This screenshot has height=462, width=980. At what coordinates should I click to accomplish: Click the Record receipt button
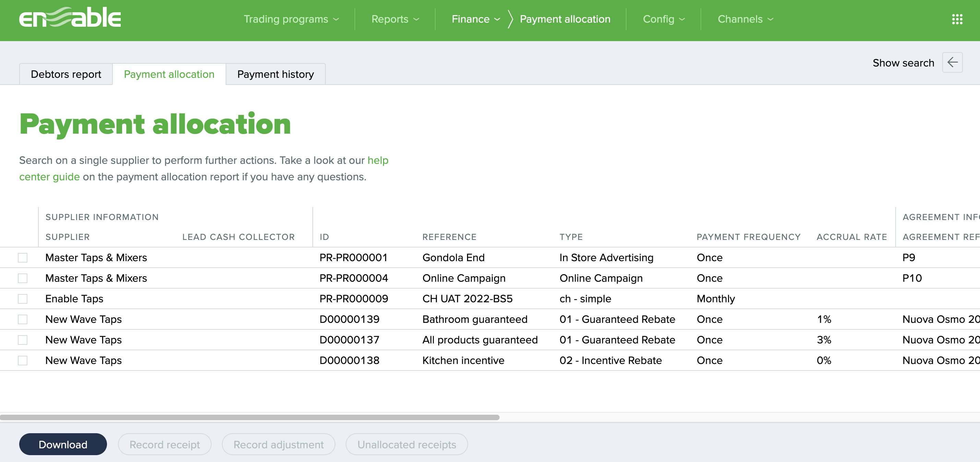click(x=164, y=444)
